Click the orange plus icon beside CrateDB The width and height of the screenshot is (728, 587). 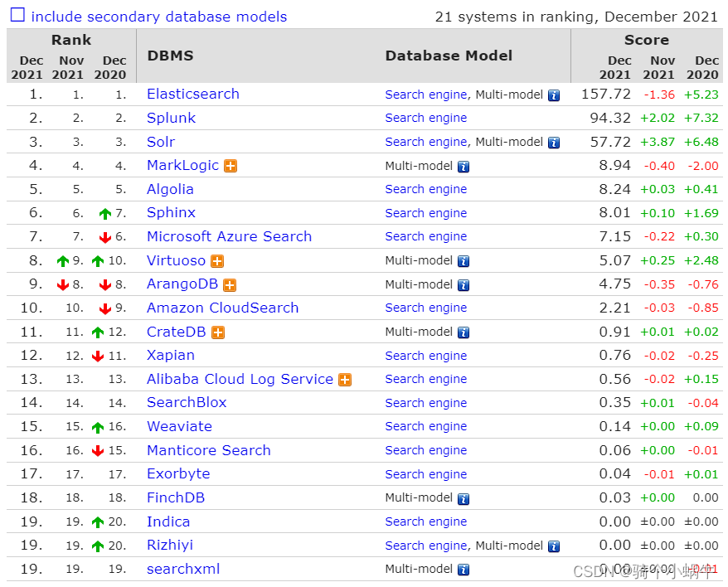coord(218,332)
